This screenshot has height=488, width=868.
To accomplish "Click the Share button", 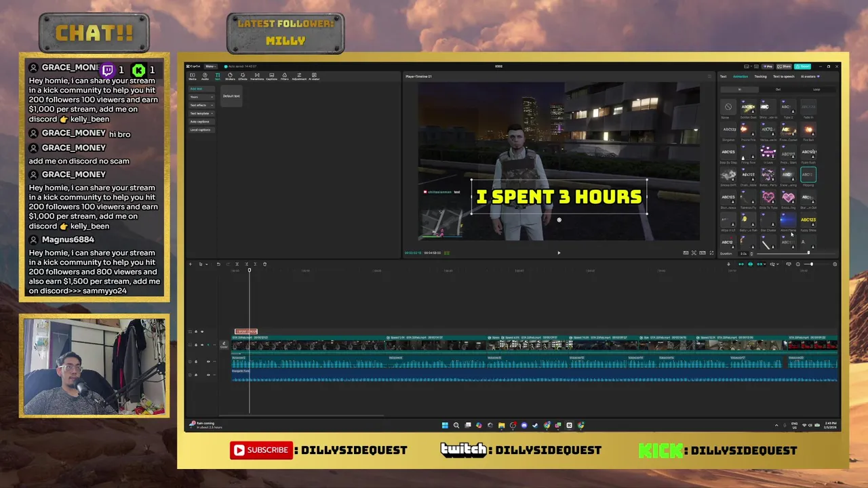I will (784, 66).
